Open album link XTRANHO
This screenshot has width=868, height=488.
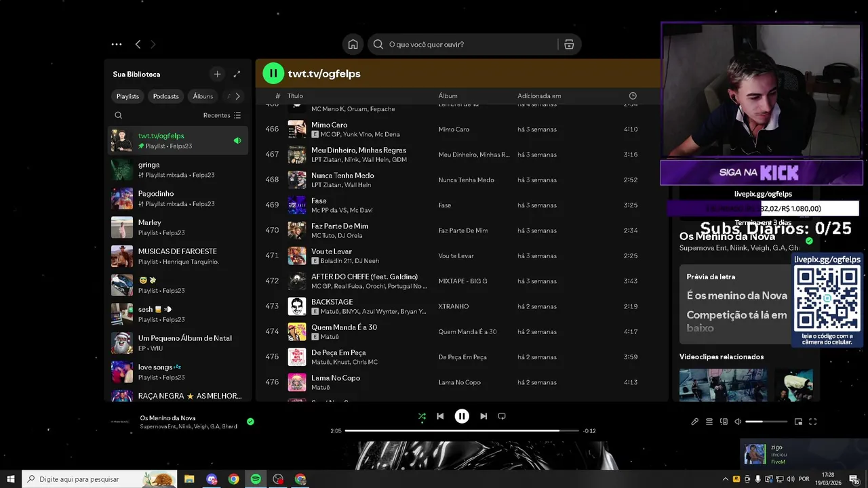[x=454, y=306]
